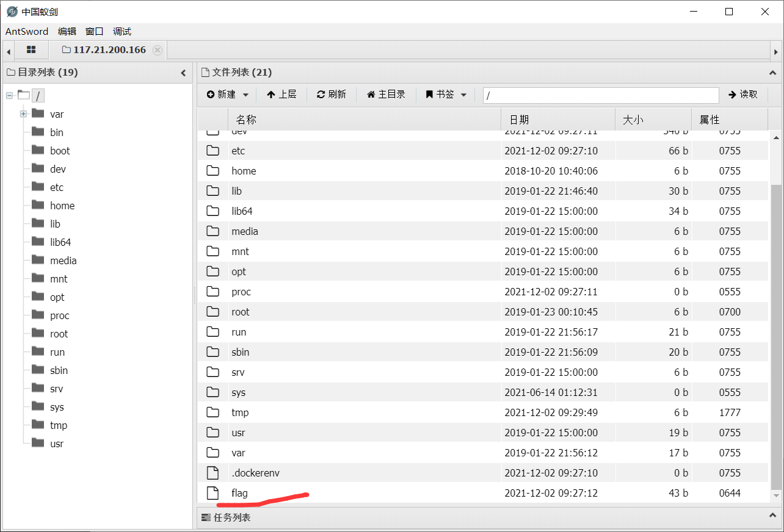
Task: Select the srv folder in file list
Action: 238,372
